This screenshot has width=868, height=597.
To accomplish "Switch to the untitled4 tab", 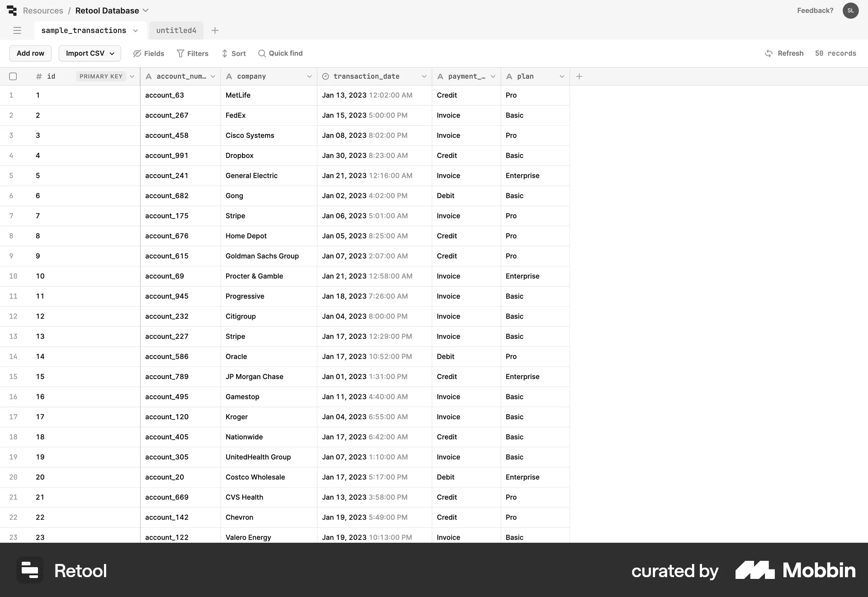I will point(176,30).
